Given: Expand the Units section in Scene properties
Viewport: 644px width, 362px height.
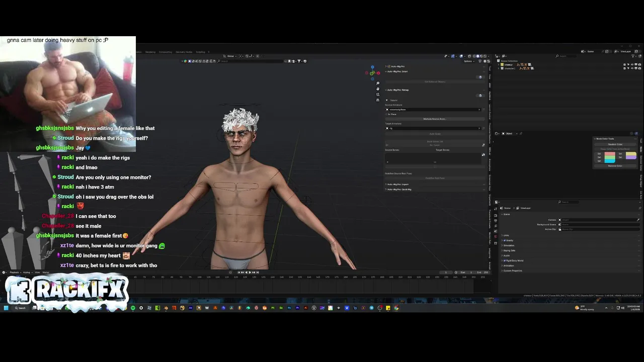Looking at the screenshot, I should 502,235.
